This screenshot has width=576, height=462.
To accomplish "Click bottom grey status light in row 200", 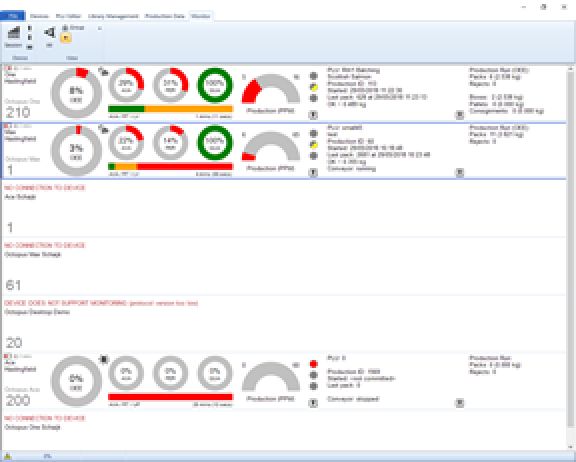I will tap(313, 386).
